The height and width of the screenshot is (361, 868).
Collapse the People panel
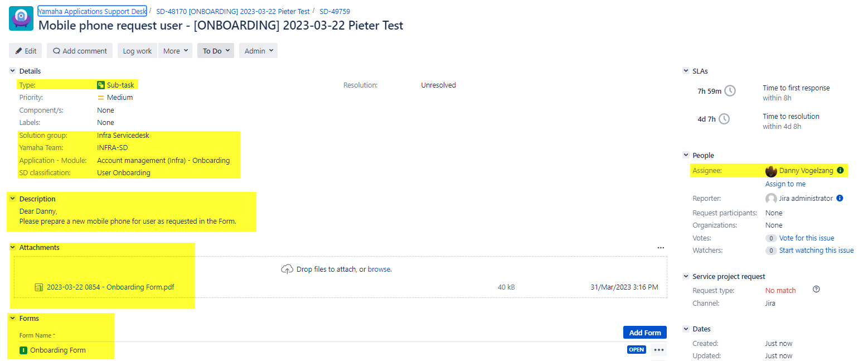tap(686, 155)
